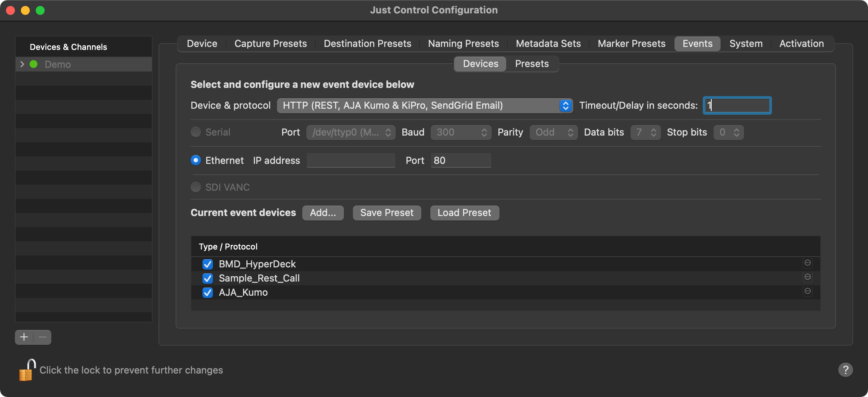Click the green status dot next to Demo
The height and width of the screenshot is (397, 868).
[33, 64]
